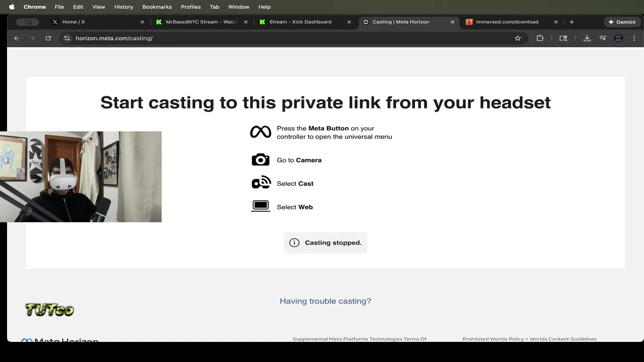
Task: Click the cast icon beside Select Cast
Action: (261, 183)
